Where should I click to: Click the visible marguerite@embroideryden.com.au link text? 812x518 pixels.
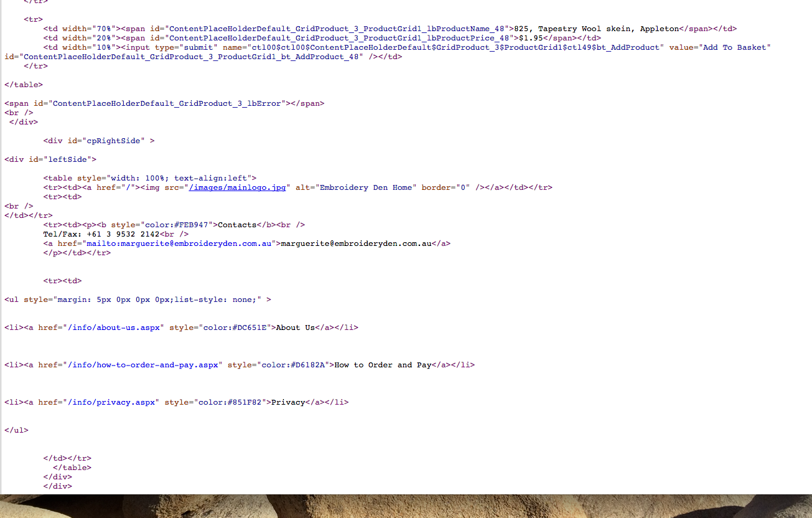357,243
